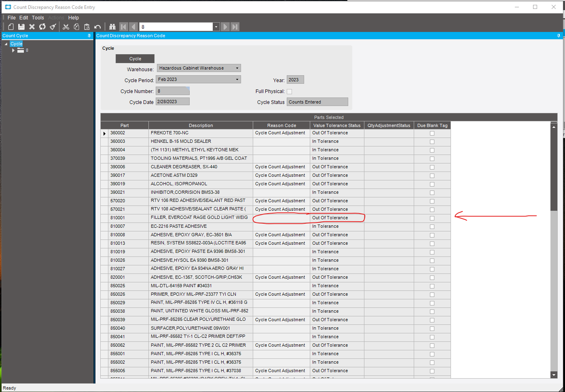565x392 pixels.
Task: Go to next record arrow icon
Action: (x=225, y=27)
